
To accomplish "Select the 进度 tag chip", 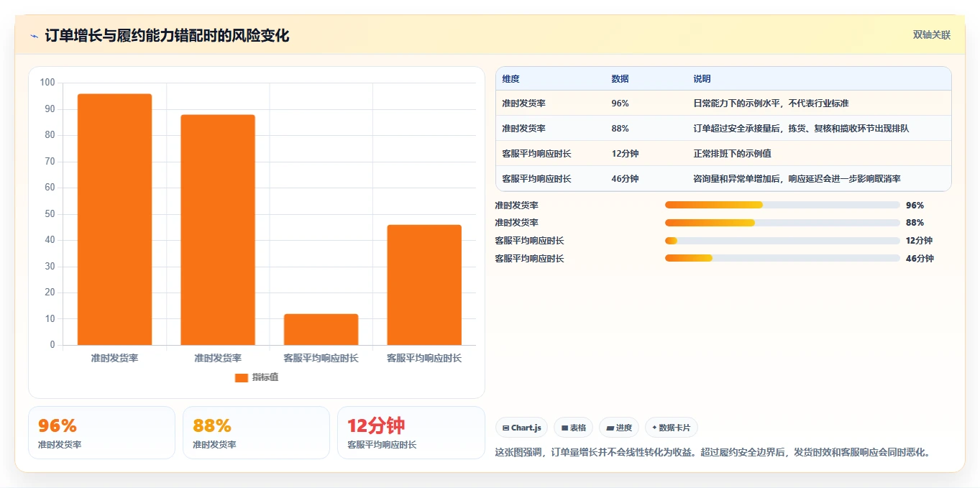I will click(619, 428).
